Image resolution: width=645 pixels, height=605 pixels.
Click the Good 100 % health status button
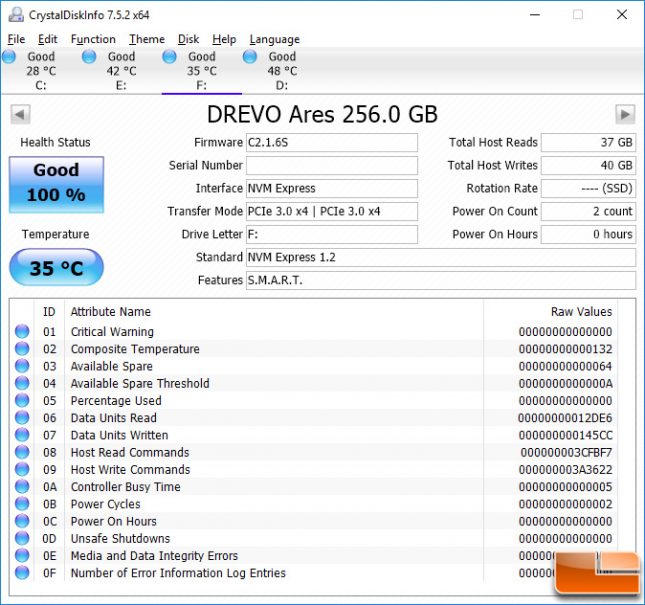pos(56,185)
